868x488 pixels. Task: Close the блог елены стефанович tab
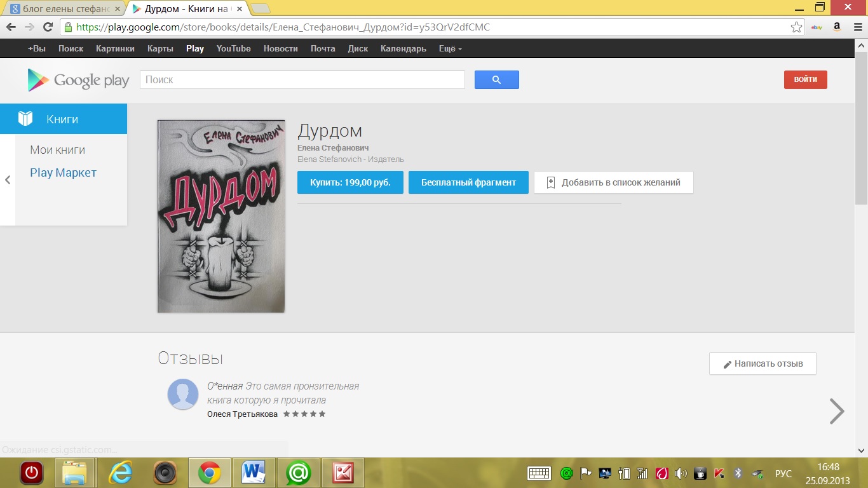coord(117,10)
